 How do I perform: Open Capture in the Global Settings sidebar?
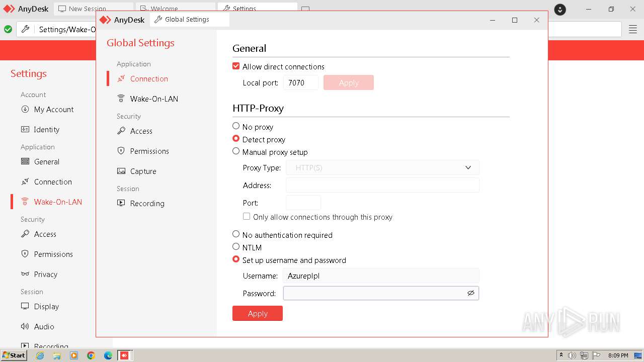click(143, 171)
